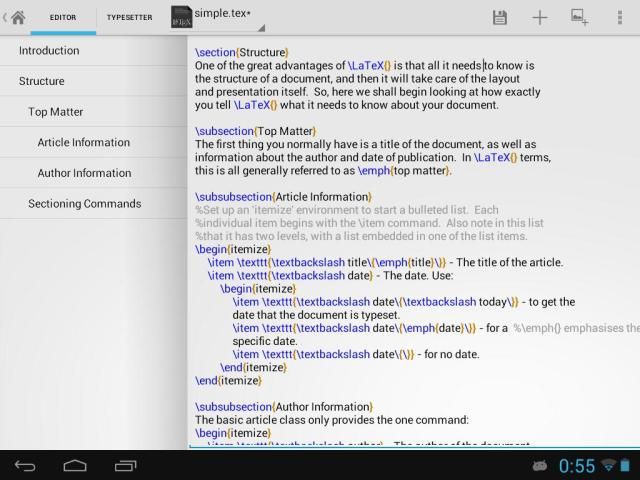Tap the clock showing 0:55
The width and height of the screenshot is (640, 480).
point(577,466)
